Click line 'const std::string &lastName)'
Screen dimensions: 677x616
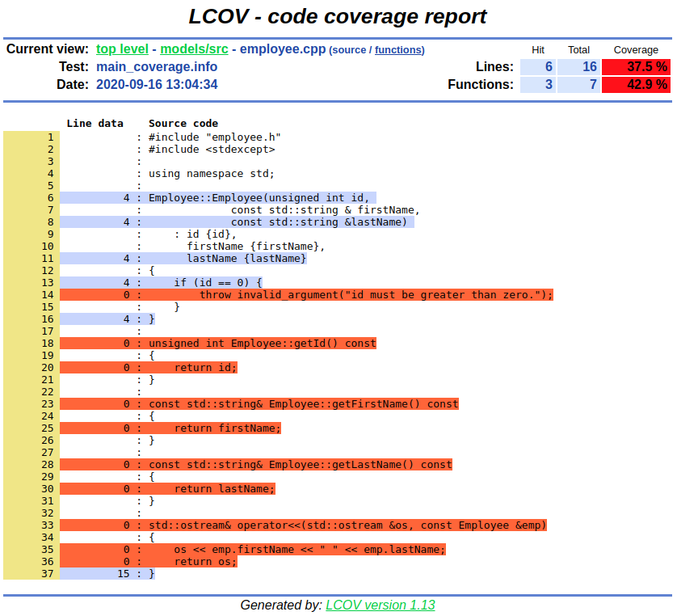[x=319, y=222]
